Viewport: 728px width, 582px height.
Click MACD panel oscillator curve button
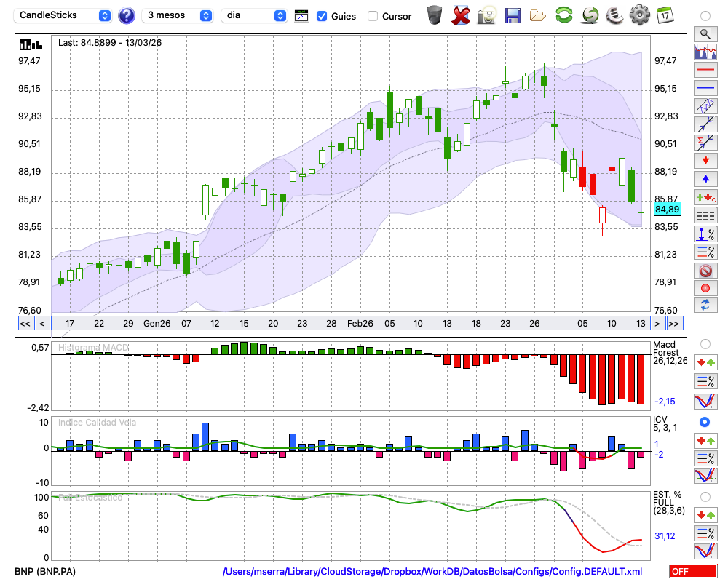pyautogui.click(x=705, y=401)
